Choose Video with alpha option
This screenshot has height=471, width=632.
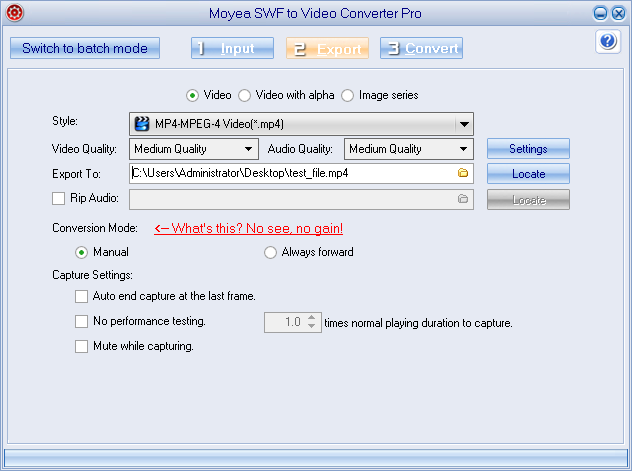point(244,95)
